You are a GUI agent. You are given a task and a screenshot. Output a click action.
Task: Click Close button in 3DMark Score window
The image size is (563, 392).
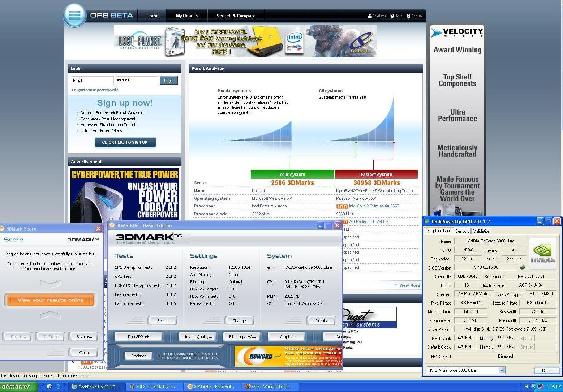[x=84, y=353]
